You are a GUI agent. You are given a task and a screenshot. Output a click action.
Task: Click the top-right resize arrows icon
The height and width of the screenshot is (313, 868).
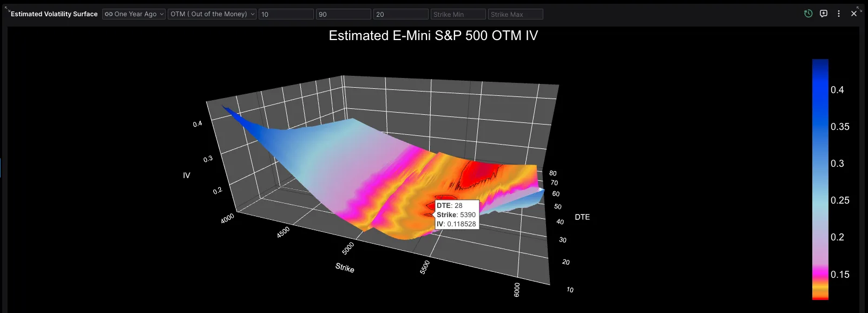[859, 9]
